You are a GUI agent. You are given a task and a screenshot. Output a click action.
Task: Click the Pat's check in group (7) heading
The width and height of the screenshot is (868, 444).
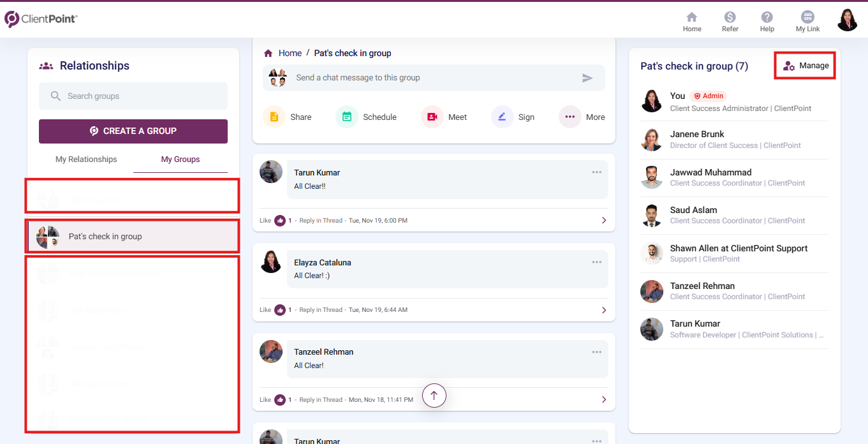[695, 66]
